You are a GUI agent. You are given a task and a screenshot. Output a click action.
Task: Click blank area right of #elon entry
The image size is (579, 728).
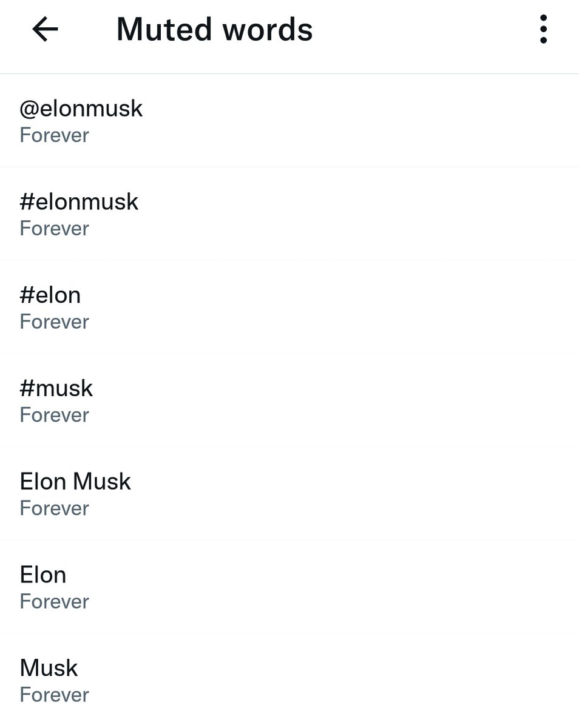(x=334, y=307)
